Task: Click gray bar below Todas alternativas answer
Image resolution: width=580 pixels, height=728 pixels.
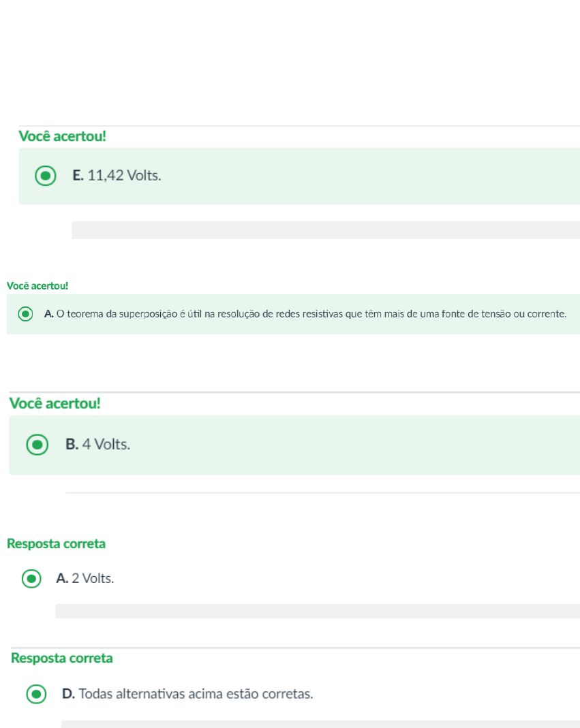Action: point(320,725)
